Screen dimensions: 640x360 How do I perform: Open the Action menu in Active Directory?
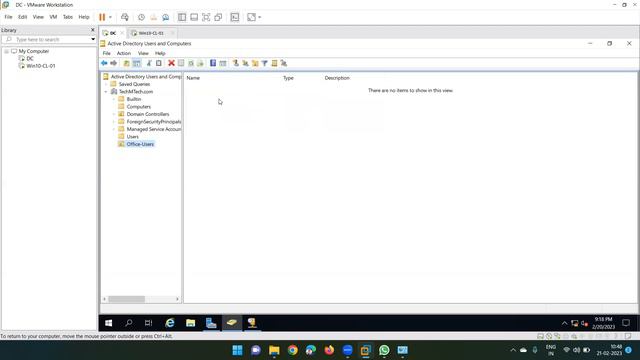coord(124,53)
